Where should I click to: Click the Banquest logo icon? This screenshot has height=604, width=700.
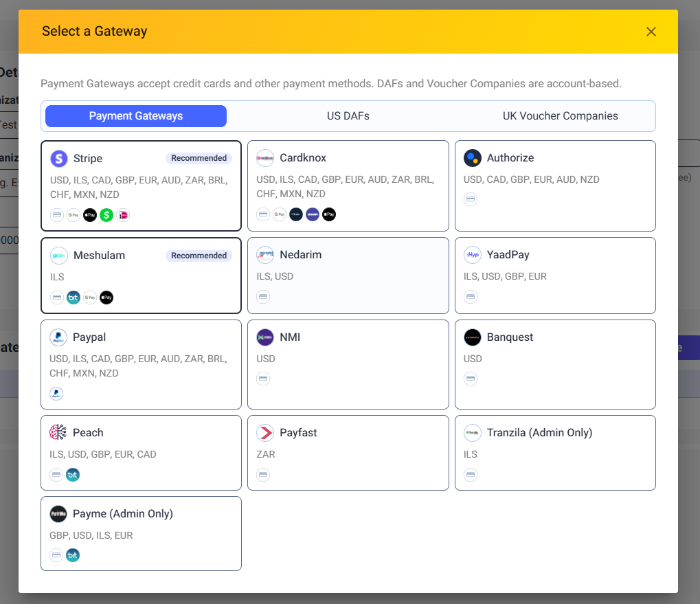(473, 337)
